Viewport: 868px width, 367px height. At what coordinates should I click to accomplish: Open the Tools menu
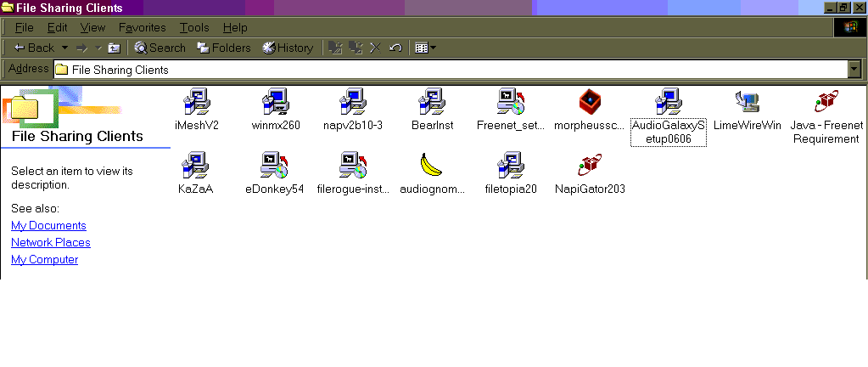(194, 27)
